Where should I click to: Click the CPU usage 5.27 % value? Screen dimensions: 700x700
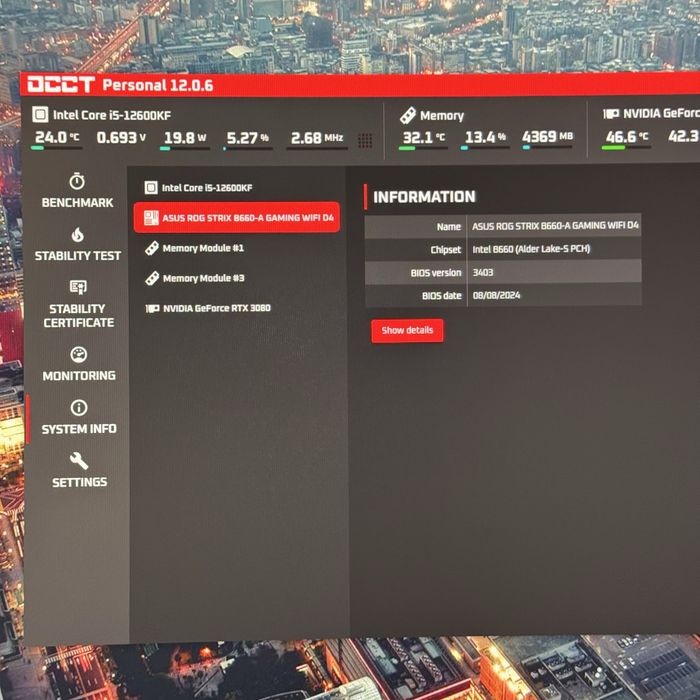(248, 138)
